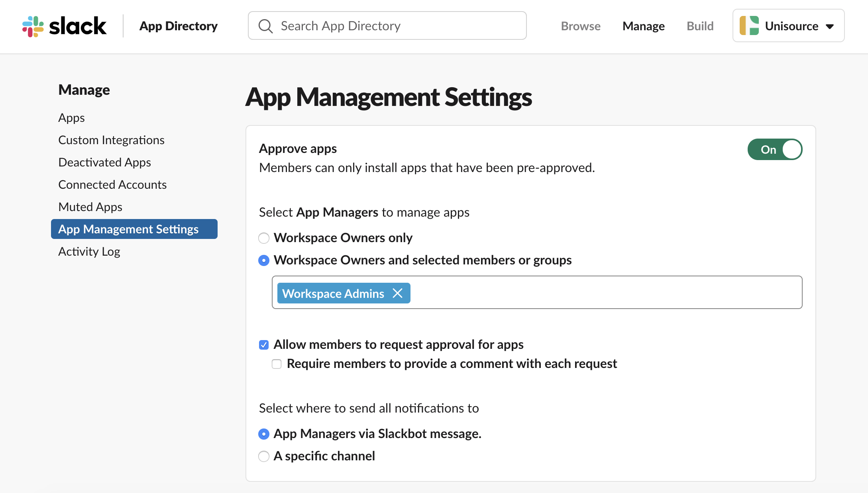The height and width of the screenshot is (493, 868).
Task: Click the App Management Settings search input
Action: click(536, 293)
